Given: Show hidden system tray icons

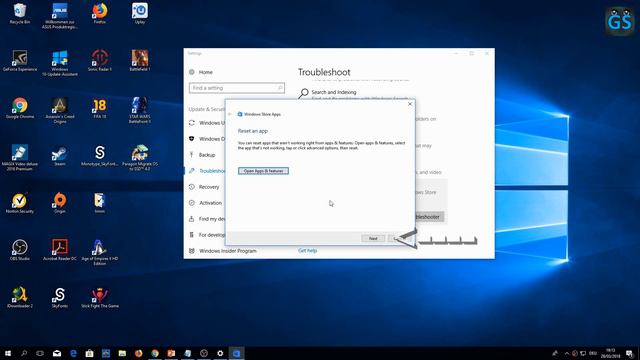Looking at the screenshot, I should [x=566, y=353].
